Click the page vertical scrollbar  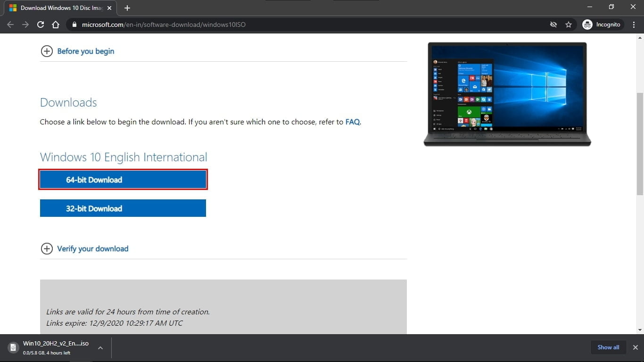[640, 144]
